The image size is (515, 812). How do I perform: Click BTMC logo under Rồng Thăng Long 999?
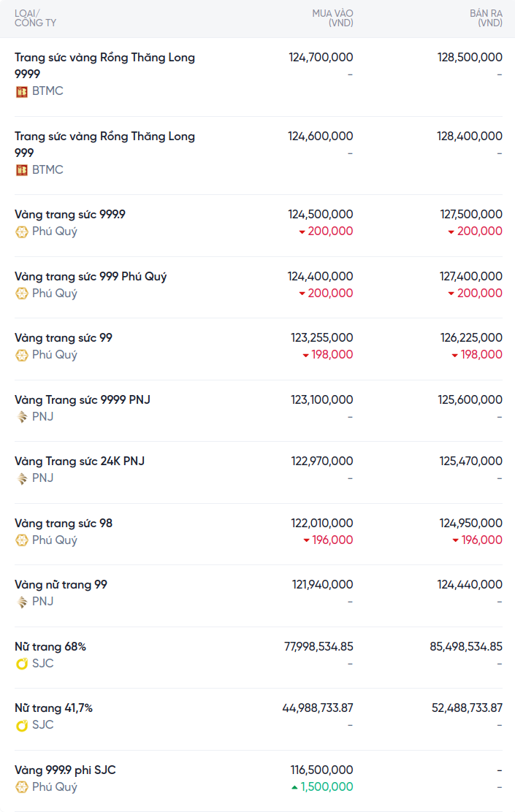[x=22, y=170]
